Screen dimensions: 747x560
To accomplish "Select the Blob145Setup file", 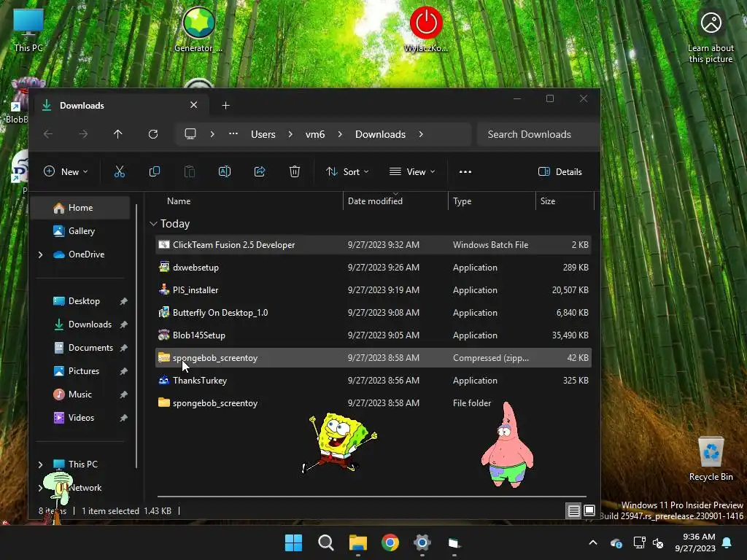I will point(373,335).
